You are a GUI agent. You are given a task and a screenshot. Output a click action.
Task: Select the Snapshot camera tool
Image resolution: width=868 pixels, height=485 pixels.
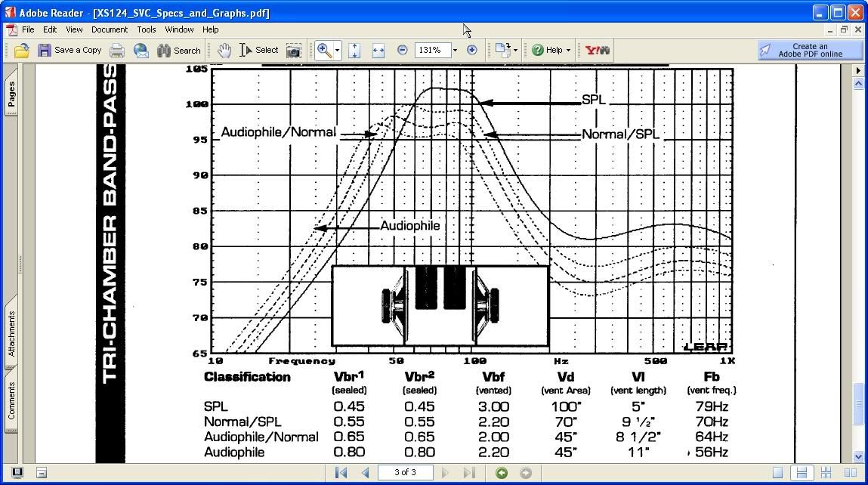[293, 50]
